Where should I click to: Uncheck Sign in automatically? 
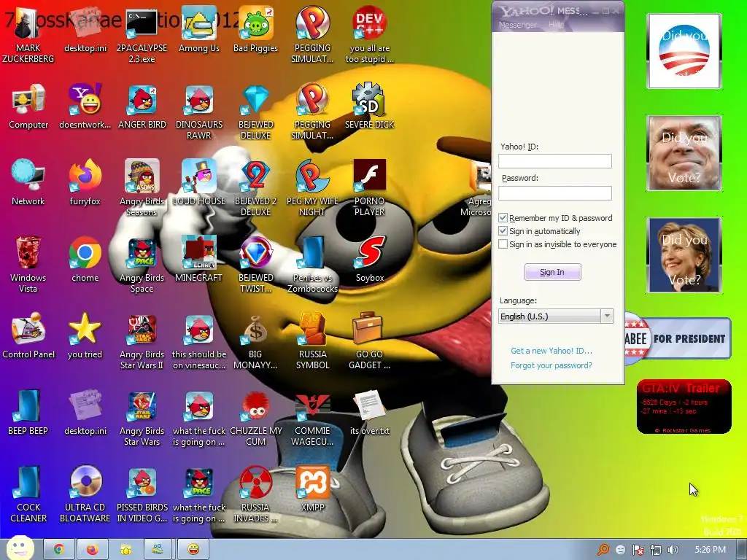point(503,231)
